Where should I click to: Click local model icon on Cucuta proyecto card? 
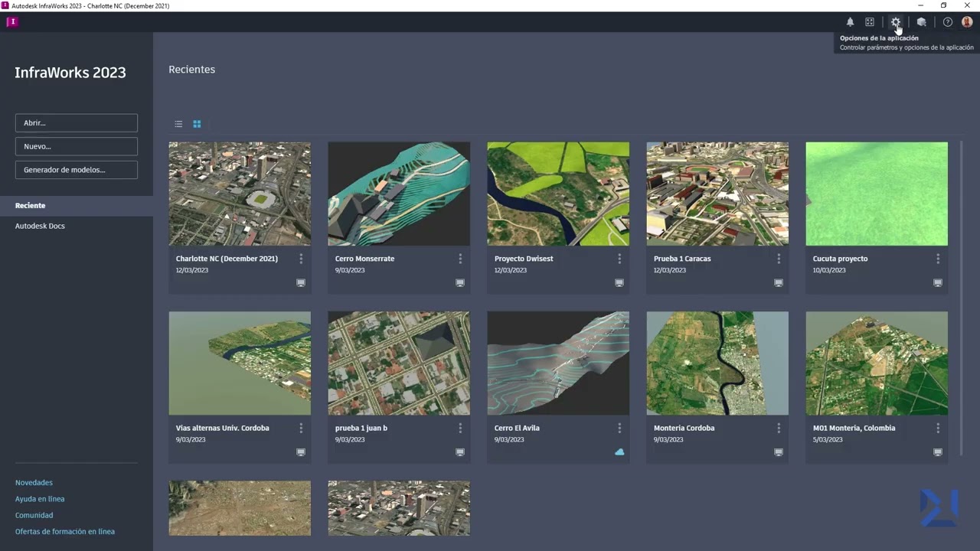(x=938, y=283)
